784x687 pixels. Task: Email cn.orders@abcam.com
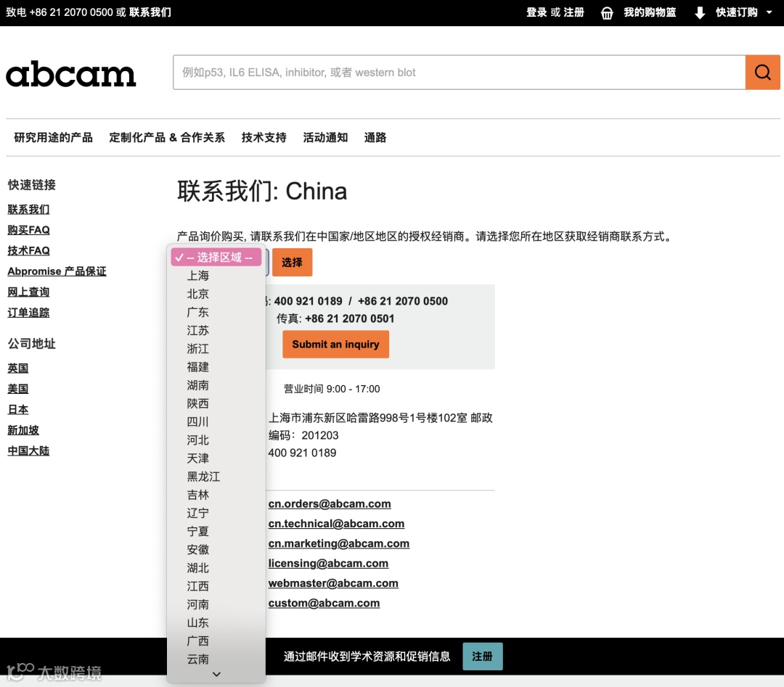[330, 503]
